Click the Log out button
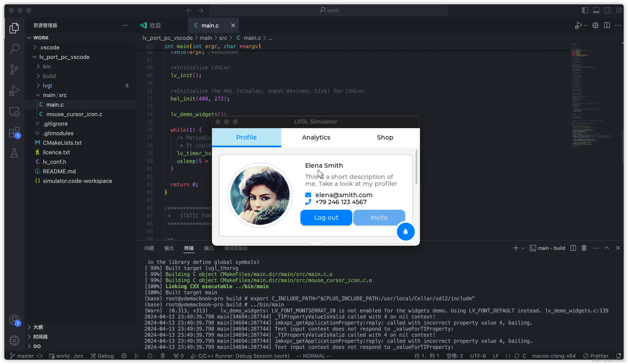This screenshot has width=628, height=364. pyautogui.click(x=326, y=217)
